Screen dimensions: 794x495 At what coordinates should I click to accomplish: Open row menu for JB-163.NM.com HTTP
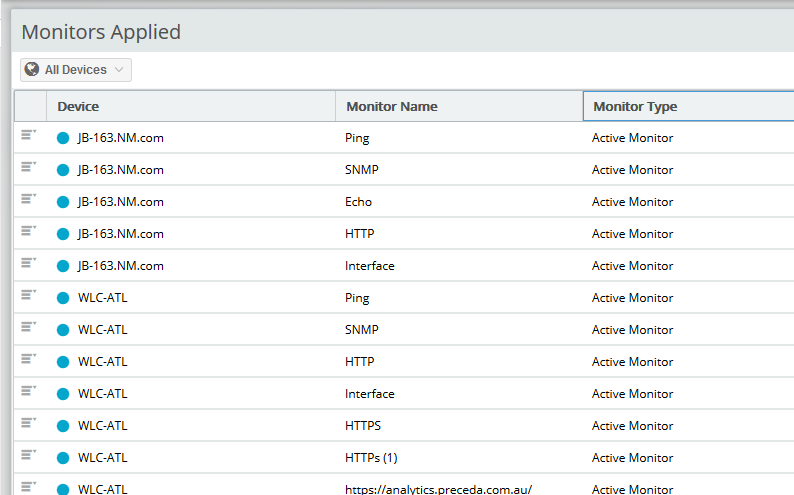coord(28,231)
